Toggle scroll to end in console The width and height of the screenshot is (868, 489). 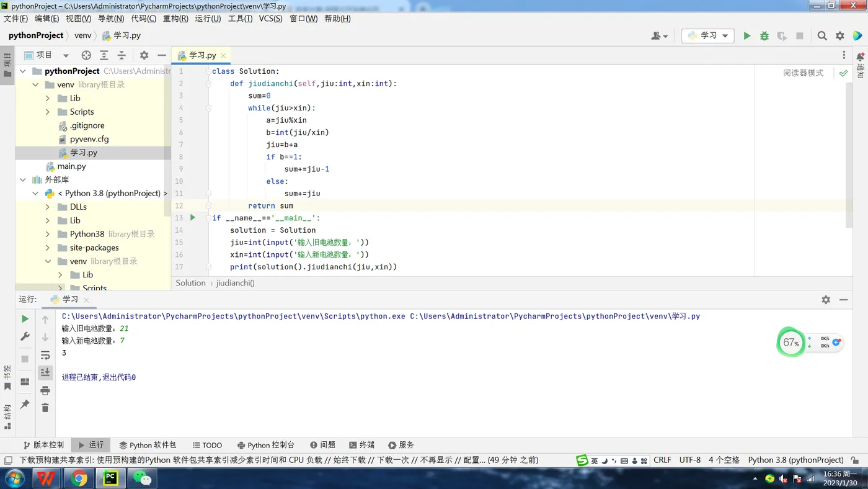pyautogui.click(x=45, y=372)
